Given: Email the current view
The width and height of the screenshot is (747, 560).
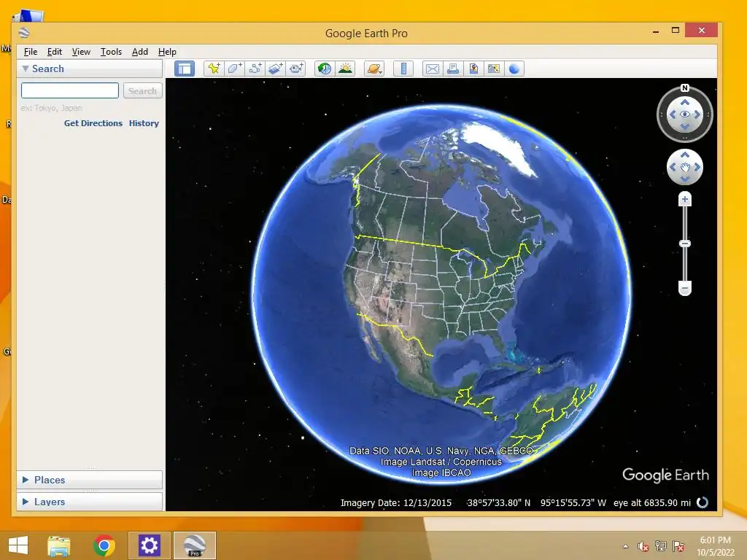Looking at the screenshot, I should point(432,69).
